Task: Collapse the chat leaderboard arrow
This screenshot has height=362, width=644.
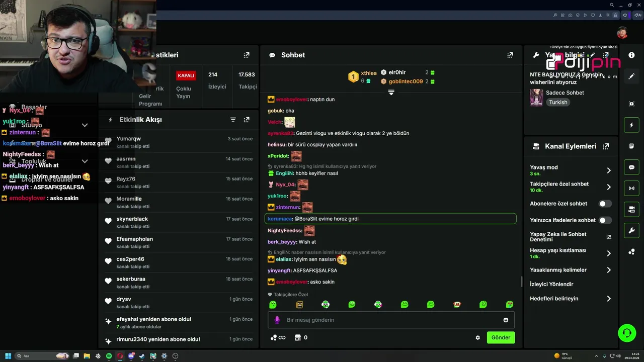Action: (x=391, y=93)
